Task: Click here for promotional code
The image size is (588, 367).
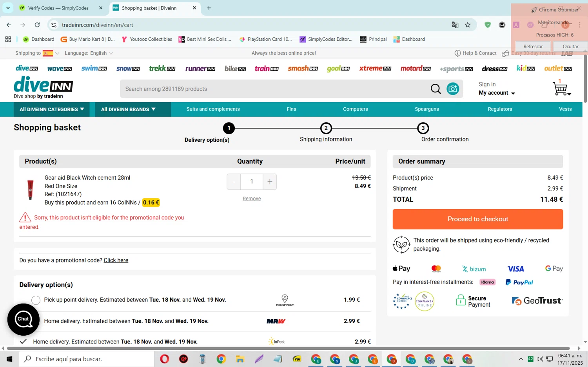Action: (116, 260)
